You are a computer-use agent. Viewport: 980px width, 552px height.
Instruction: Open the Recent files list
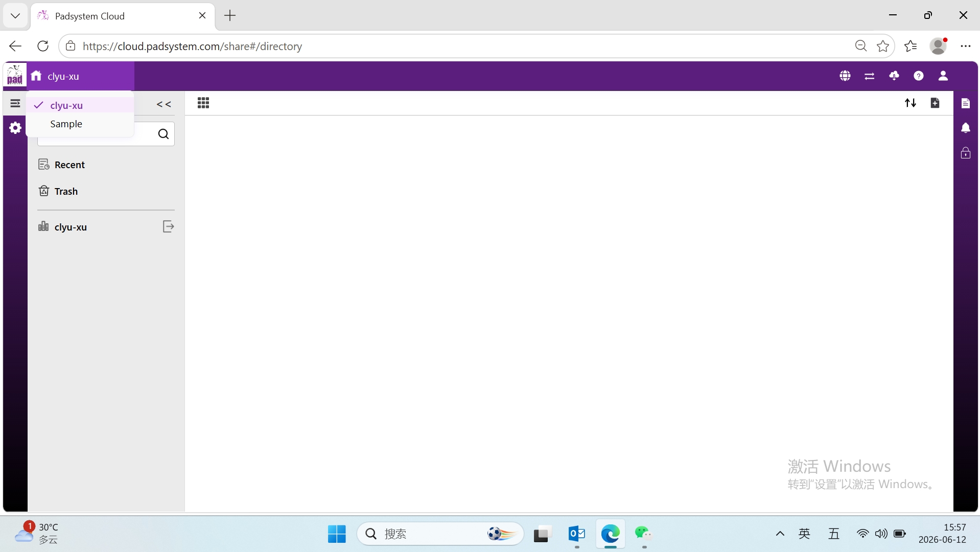pyautogui.click(x=62, y=165)
